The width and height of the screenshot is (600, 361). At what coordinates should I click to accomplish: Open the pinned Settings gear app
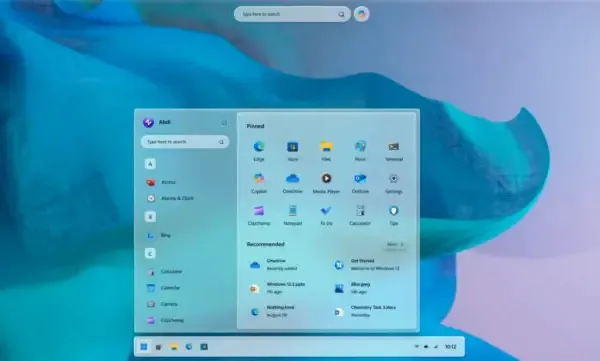394,183
